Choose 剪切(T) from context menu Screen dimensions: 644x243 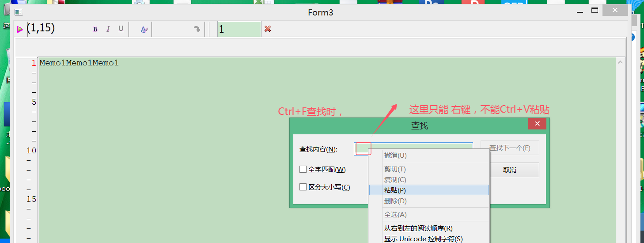[428, 169]
